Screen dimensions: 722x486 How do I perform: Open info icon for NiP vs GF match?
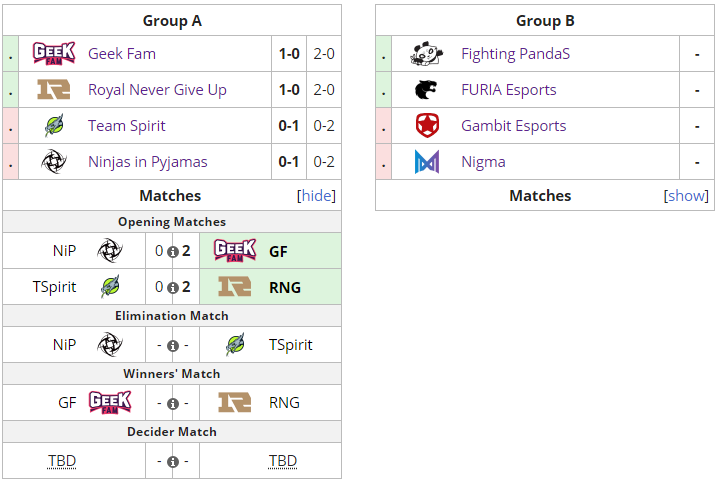point(172,252)
